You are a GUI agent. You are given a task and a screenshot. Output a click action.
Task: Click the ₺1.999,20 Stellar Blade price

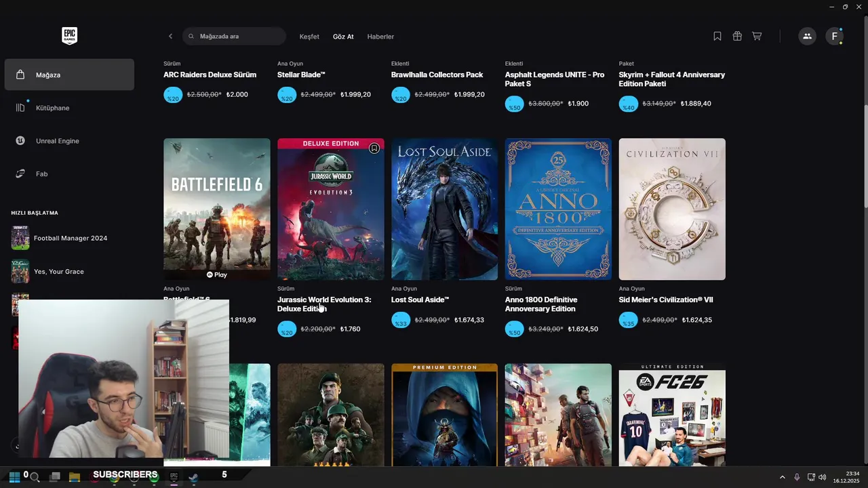(x=355, y=94)
